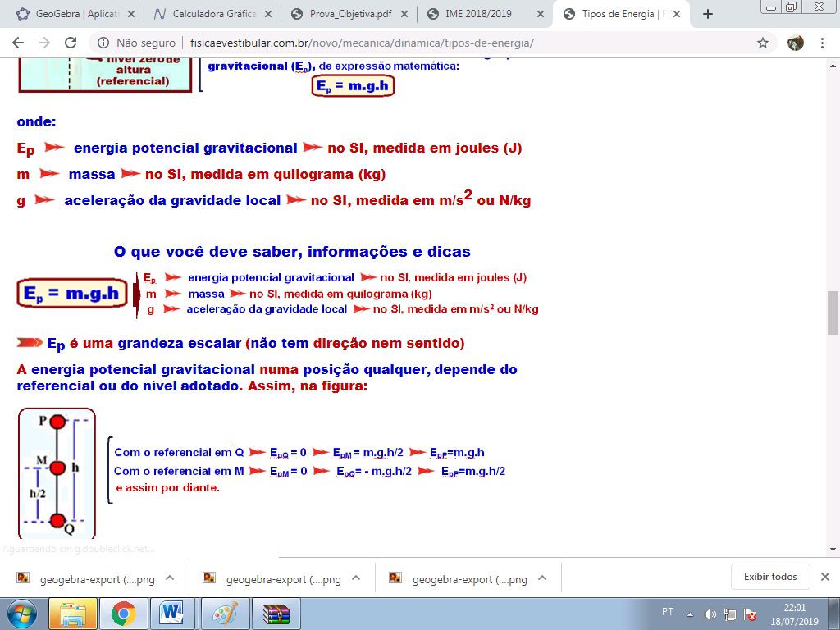The image size is (840, 630).
Task: Click the Ep = m.g.h formula image at top
Action: (353, 85)
